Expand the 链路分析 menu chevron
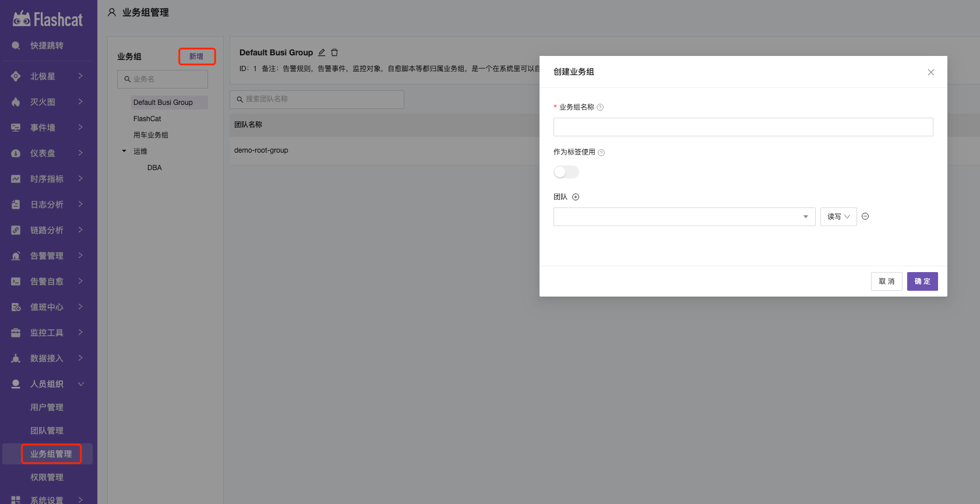 pos(80,230)
